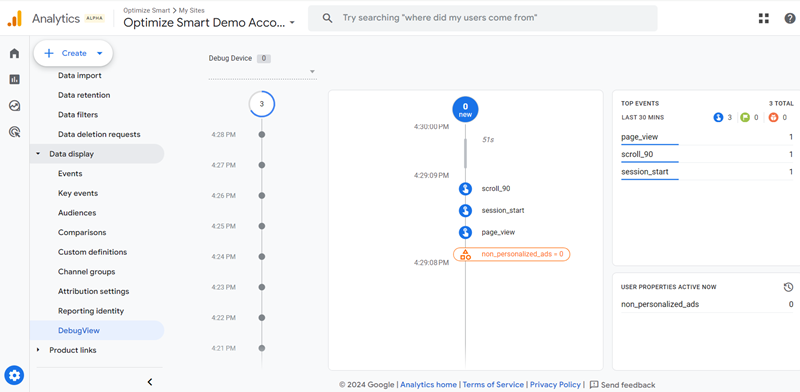The width and height of the screenshot is (800, 392).
Task: Select the 4:22 PM timeline dot
Action: 262,317
